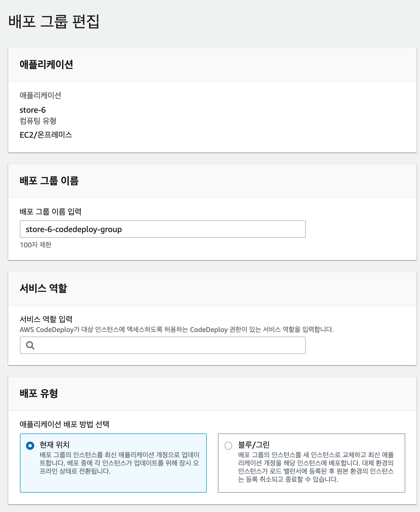Select the 현재 위치 radio button
The image size is (420, 512).
click(x=30, y=446)
